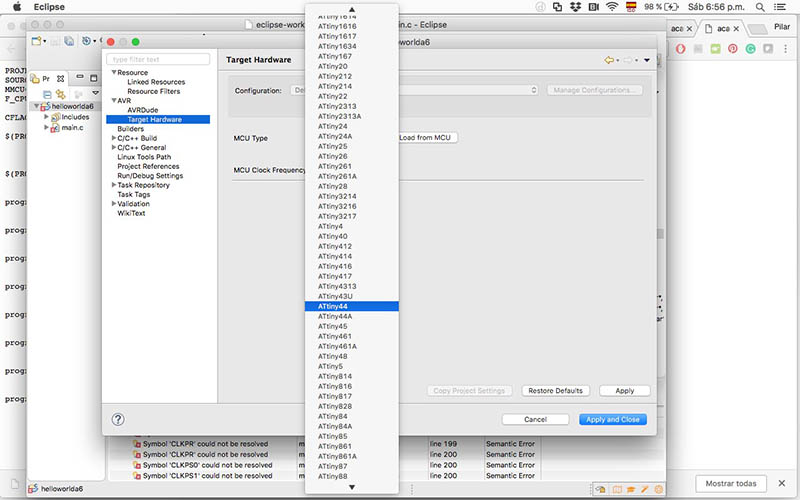Open the New wizard toolbar icon

click(x=36, y=41)
